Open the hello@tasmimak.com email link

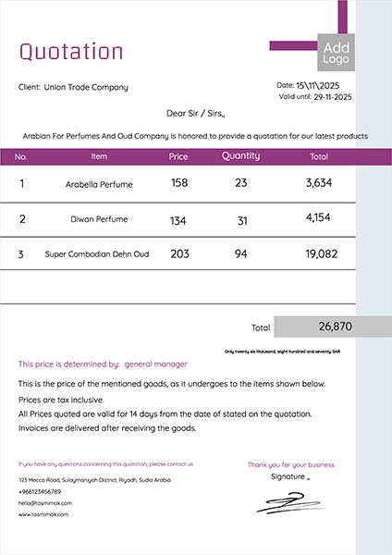[x=45, y=503]
